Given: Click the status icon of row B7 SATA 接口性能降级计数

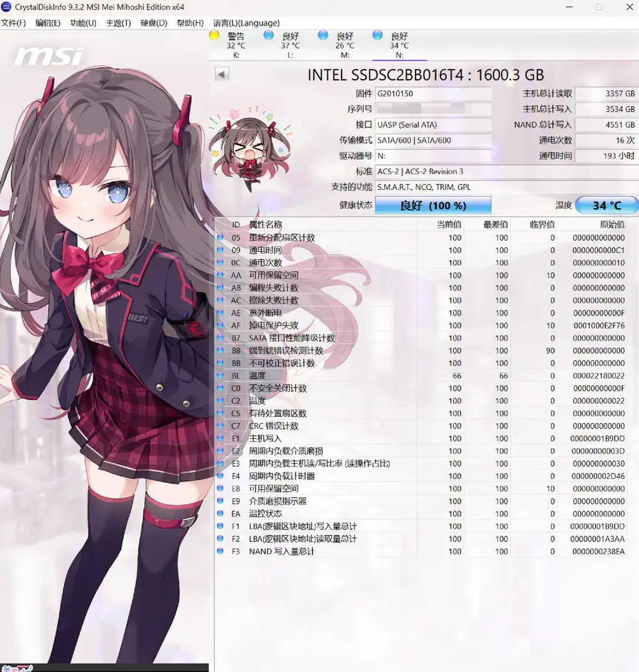Looking at the screenshot, I should (x=220, y=337).
